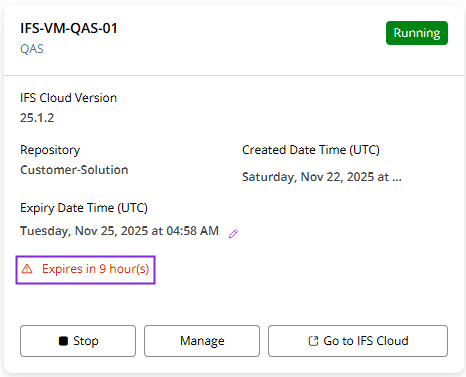This screenshot has width=466, height=377.
Task: Click the external link icon for IFS Cloud
Action: click(x=313, y=341)
